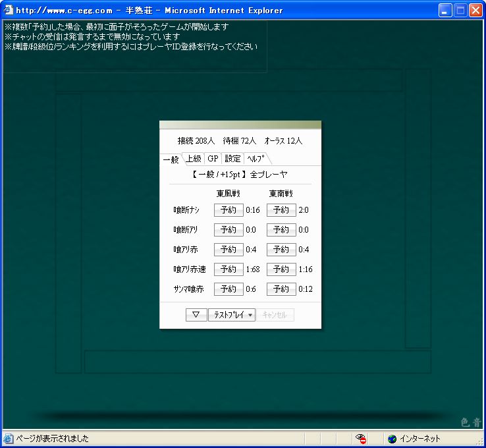Reserve 喰断ナシ 東南戦 game
The width and height of the screenshot is (486, 448).
pyautogui.click(x=281, y=210)
